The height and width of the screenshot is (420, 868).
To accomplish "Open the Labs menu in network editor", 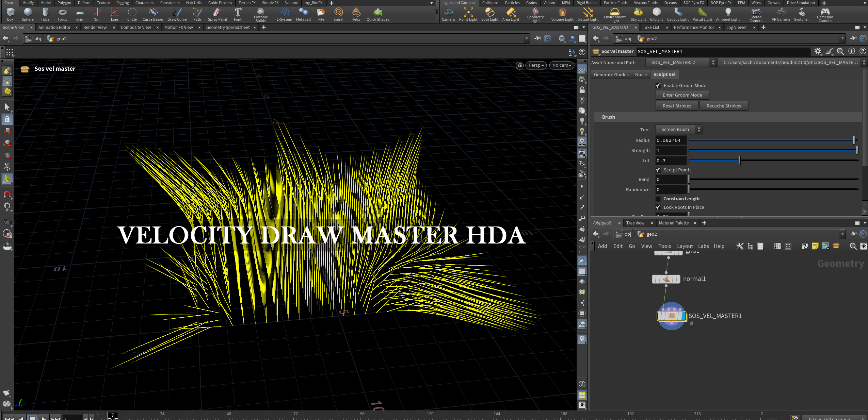I will pyautogui.click(x=703, y=246).
